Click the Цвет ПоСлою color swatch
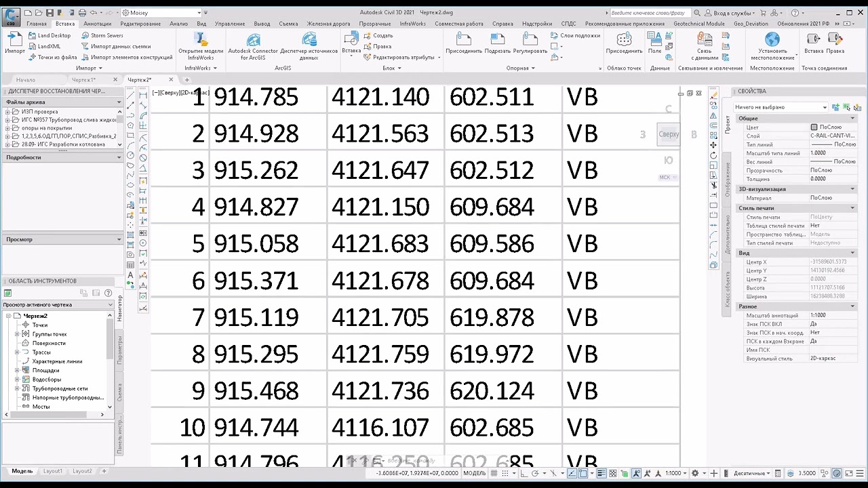Image resolution: width=868 pixels, height=488 pixels. click(814, 127)
